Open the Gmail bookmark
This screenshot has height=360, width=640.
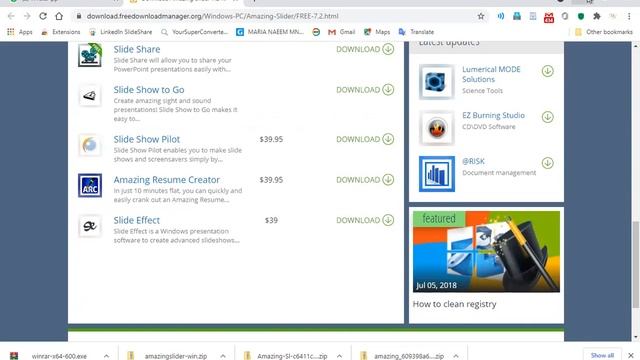coord(342,32)
